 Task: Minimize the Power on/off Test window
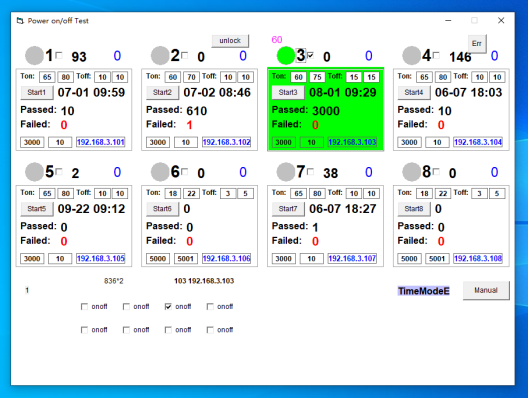coord(448,21)
